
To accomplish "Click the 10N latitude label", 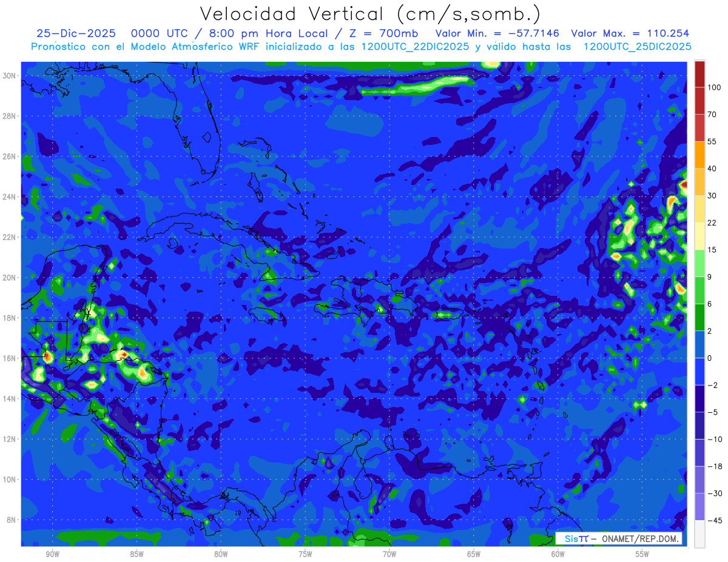I will coord(9,480).
